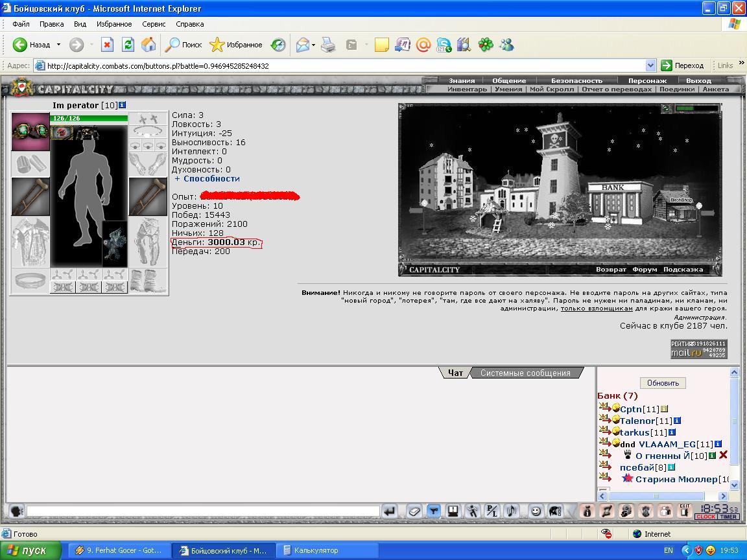Screen dimensions: 747x560
Task: Open the Сервис menu
Action: point(154,24)
